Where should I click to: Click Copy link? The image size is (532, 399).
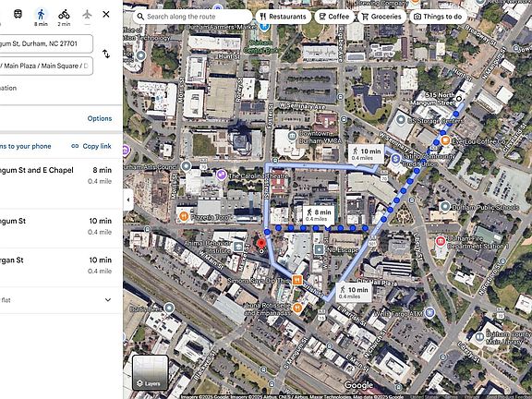coord(91,146)
